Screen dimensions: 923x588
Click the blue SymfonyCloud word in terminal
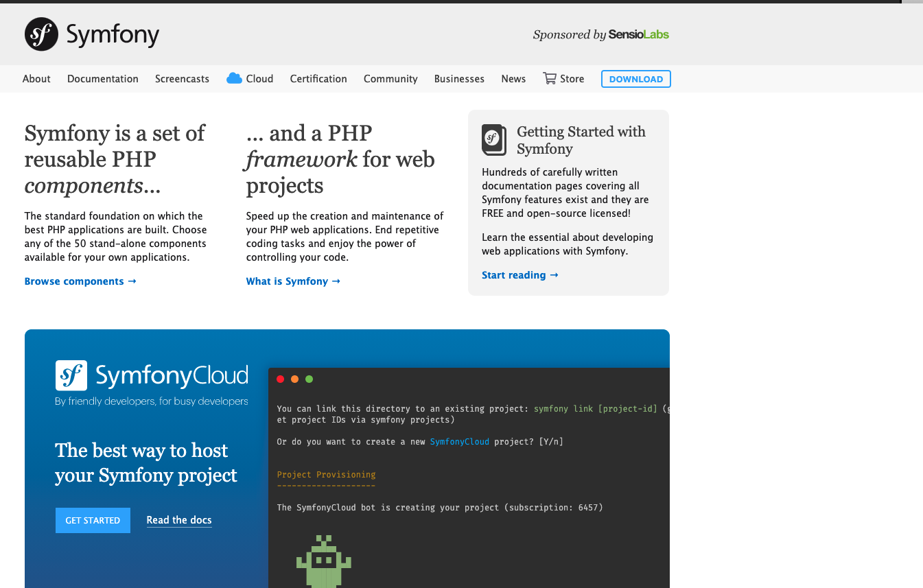coord(460,442)
